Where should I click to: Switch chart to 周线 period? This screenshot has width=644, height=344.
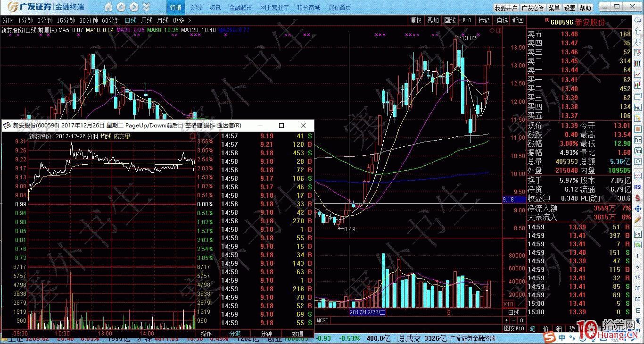[x=147, y=20]
